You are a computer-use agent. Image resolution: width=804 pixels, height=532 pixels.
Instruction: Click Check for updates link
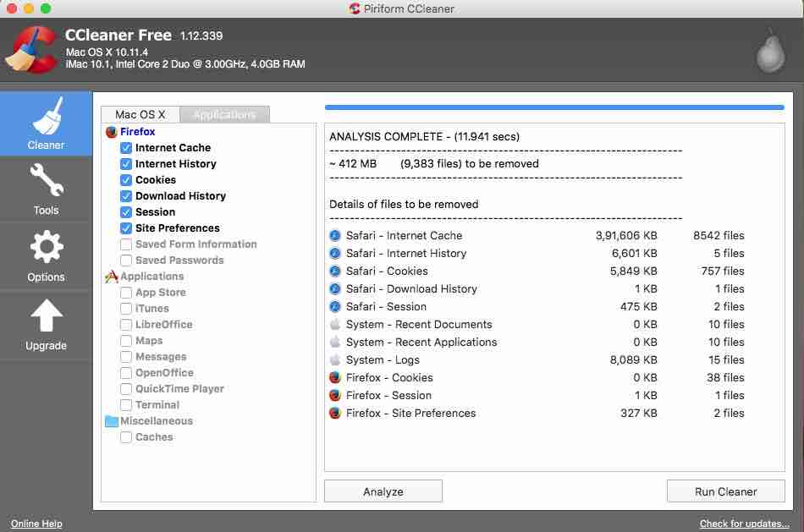click(745, 524)
